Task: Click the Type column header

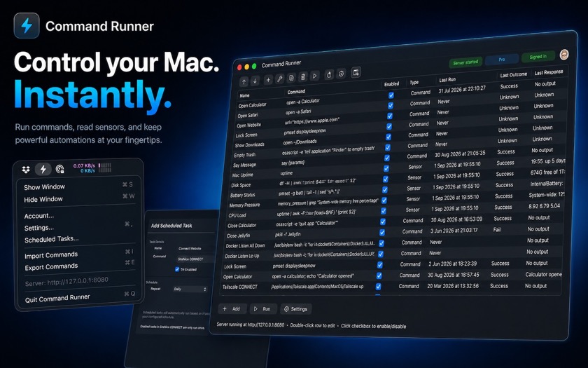Action: [x=414, y=82]
